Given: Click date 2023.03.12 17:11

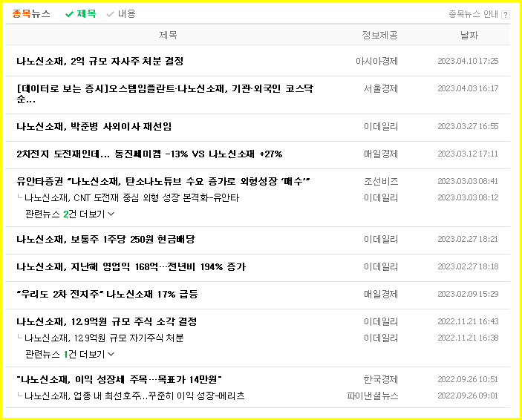Looking at the screenshot, I should [x=468, y=154].
